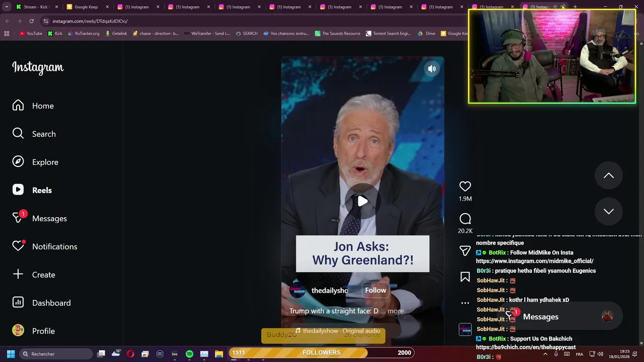Click Create to make a new post
The height and width of the screenshot is (362, 644).
[x=34, y=275]
